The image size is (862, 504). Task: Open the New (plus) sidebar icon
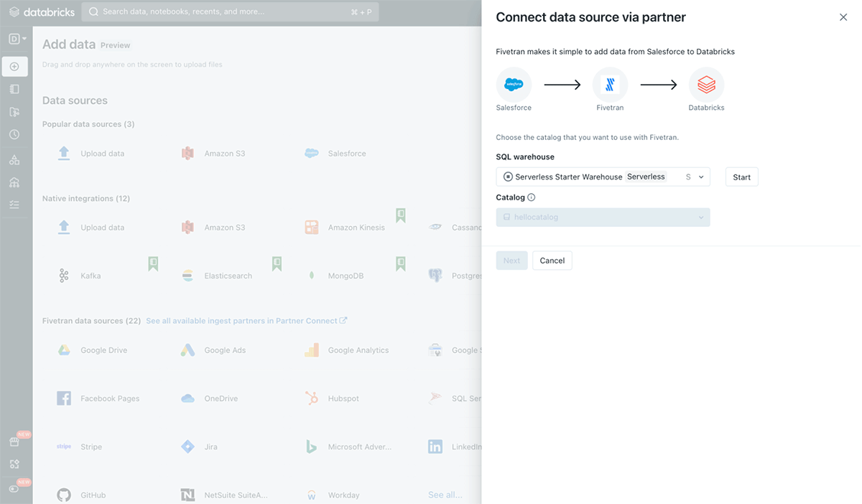pyautogui.click(x=14, y=67)
